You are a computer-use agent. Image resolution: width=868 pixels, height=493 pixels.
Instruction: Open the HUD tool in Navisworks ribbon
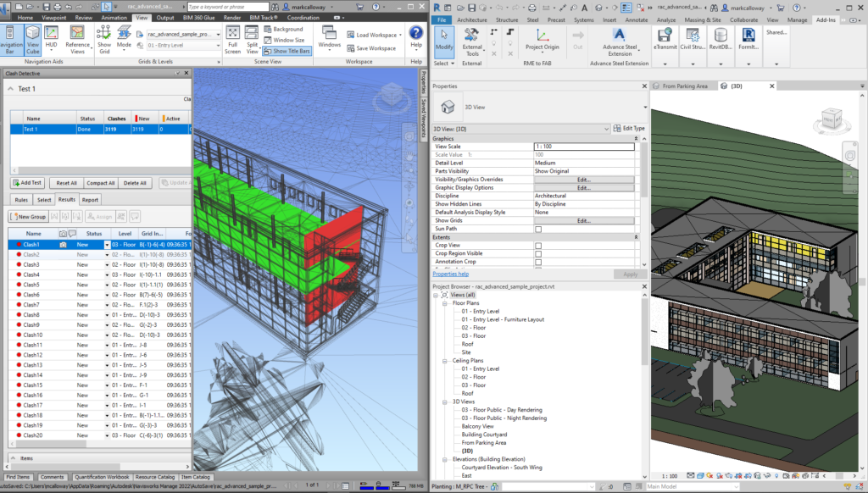click(x=52, y=40)
